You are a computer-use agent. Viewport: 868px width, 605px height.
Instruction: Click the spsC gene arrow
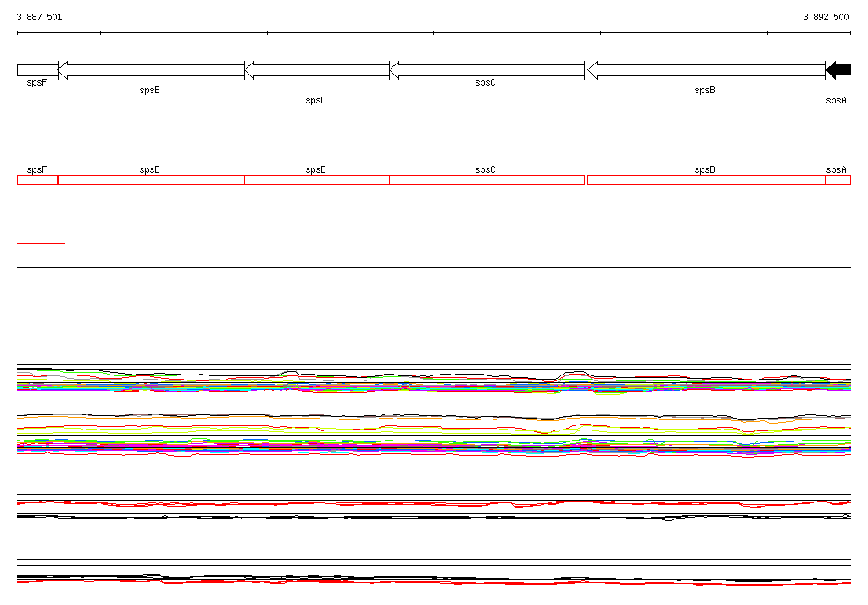pos(487,70)
